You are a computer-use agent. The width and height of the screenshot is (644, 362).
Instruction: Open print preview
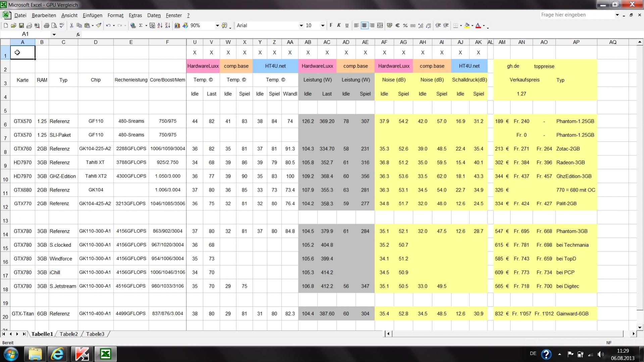[x=54, y=25]
